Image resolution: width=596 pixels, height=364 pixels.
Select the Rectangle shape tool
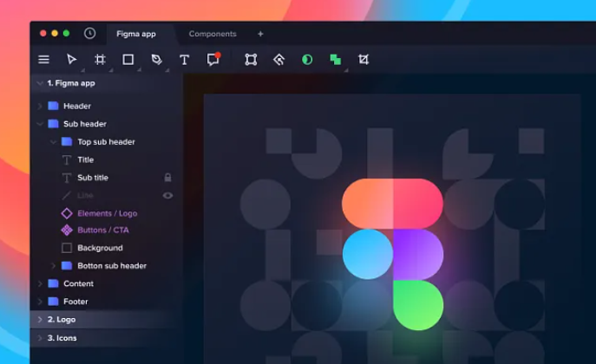pyautogui.click(x=128, y=60)
